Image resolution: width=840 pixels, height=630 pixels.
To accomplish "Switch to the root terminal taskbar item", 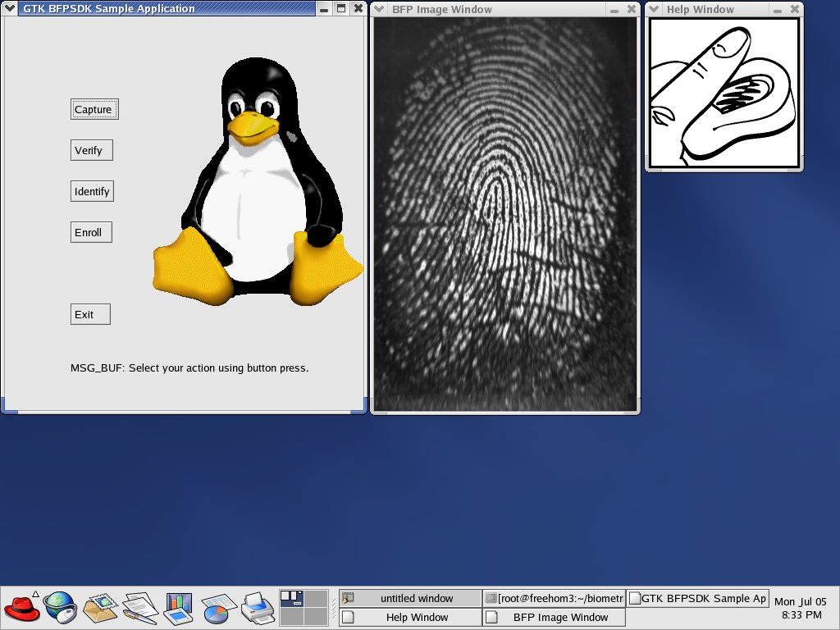I will tap(554, 598).
